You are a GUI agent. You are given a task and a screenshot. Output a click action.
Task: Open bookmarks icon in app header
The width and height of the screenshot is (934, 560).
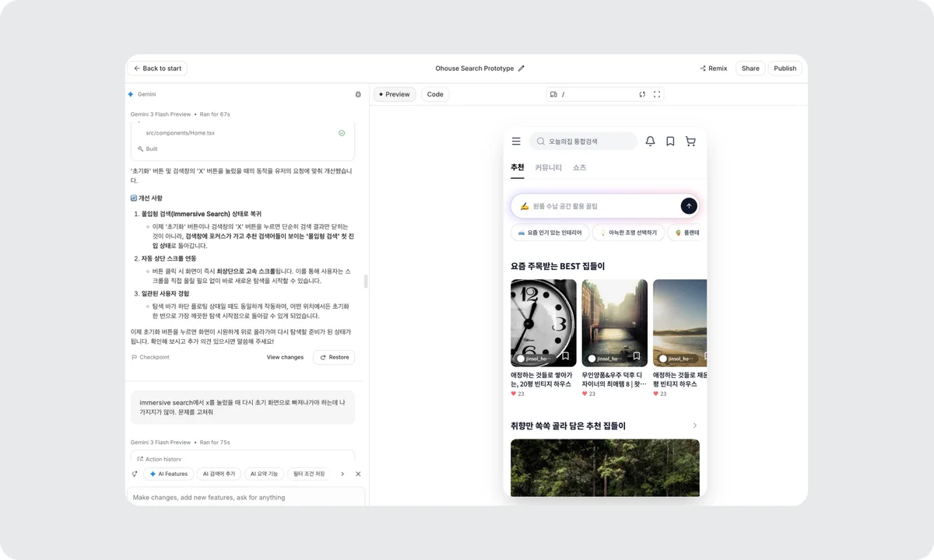670,142
